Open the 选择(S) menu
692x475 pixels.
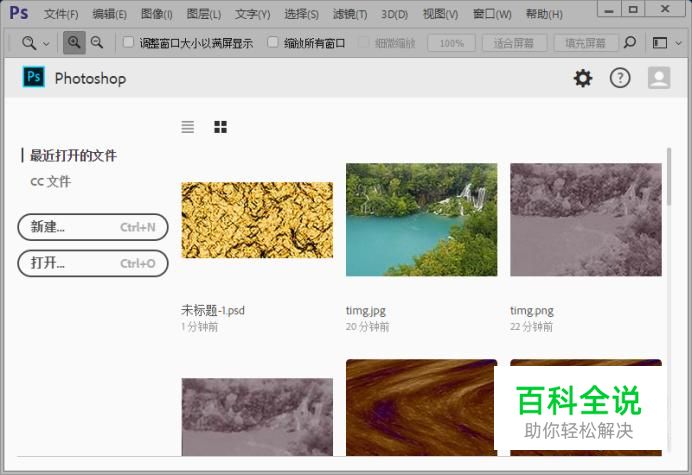(x=301, y=14)
